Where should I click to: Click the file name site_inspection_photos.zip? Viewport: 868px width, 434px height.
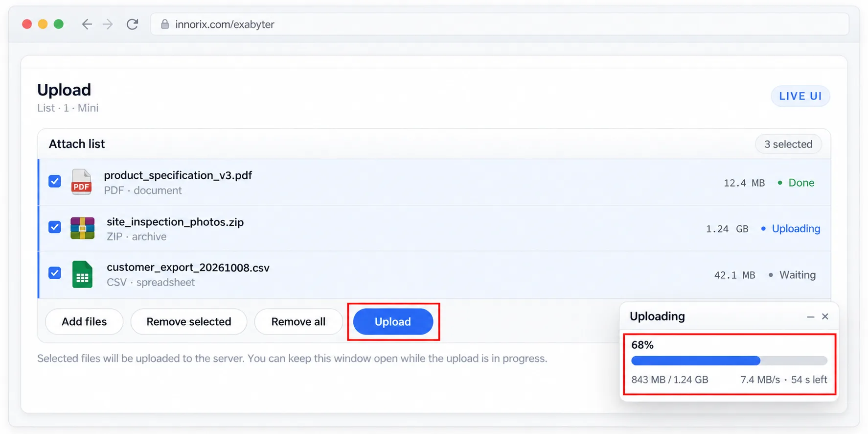pyautogui.click(x=175, y=222)
